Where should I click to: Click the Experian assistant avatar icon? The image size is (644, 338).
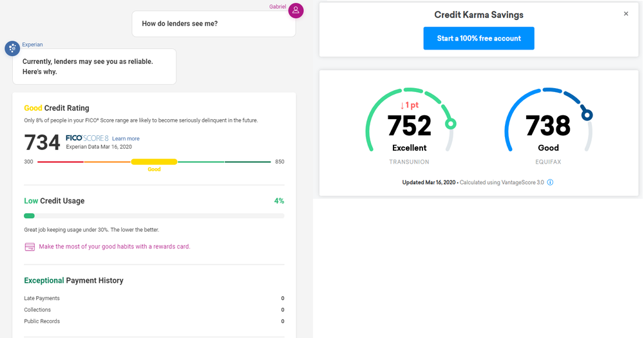click(x=12, y=48)
